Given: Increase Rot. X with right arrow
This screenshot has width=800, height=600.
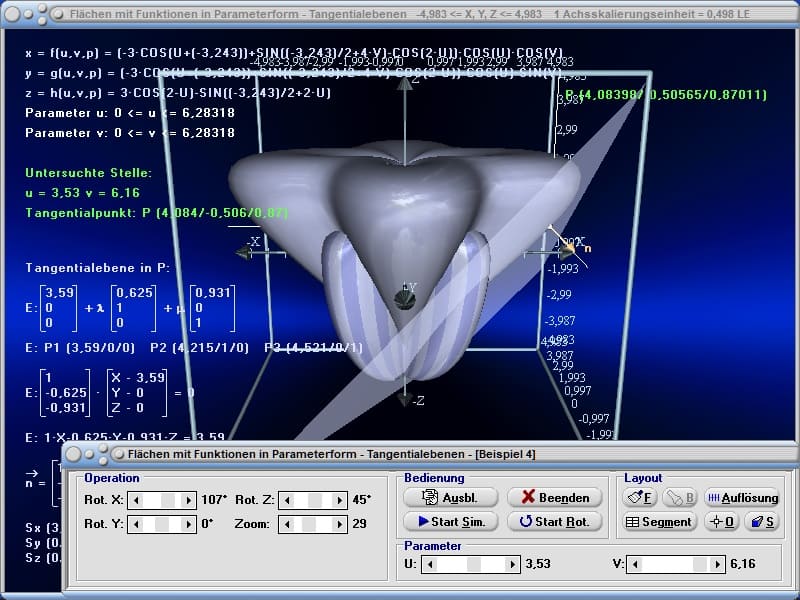Looking at the screenshot, I should pyautogui.click(x=188, y=500).
